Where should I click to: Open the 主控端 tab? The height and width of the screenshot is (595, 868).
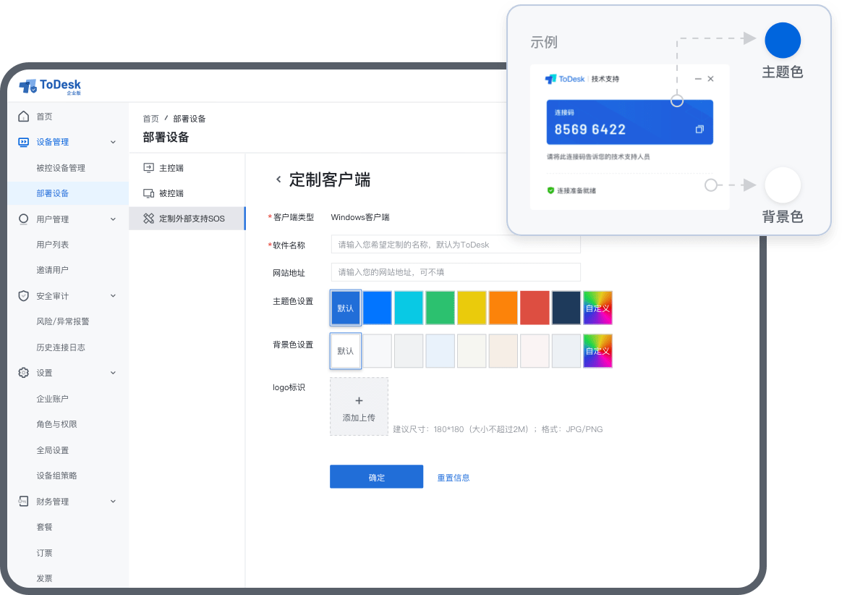coord(171,168)
